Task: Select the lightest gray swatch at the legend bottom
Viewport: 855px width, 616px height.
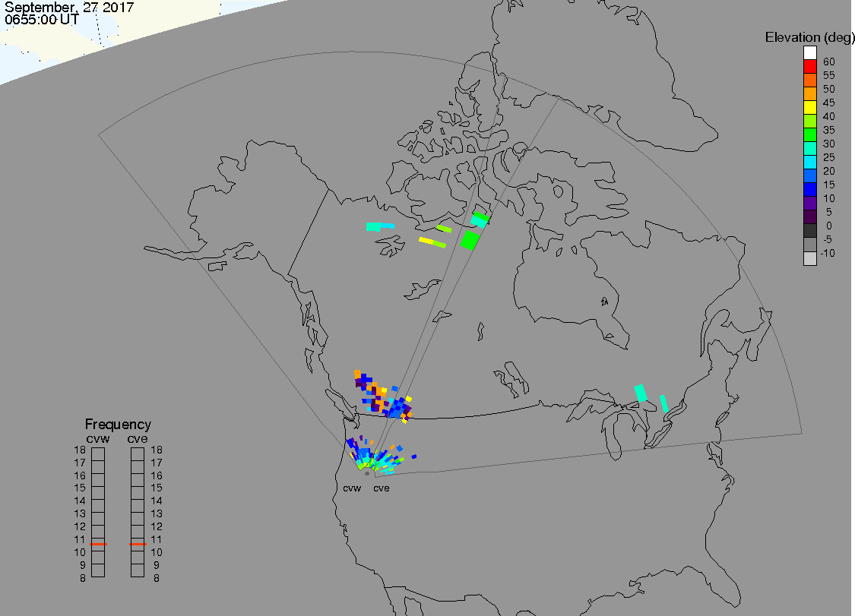Action: point(809,258)
